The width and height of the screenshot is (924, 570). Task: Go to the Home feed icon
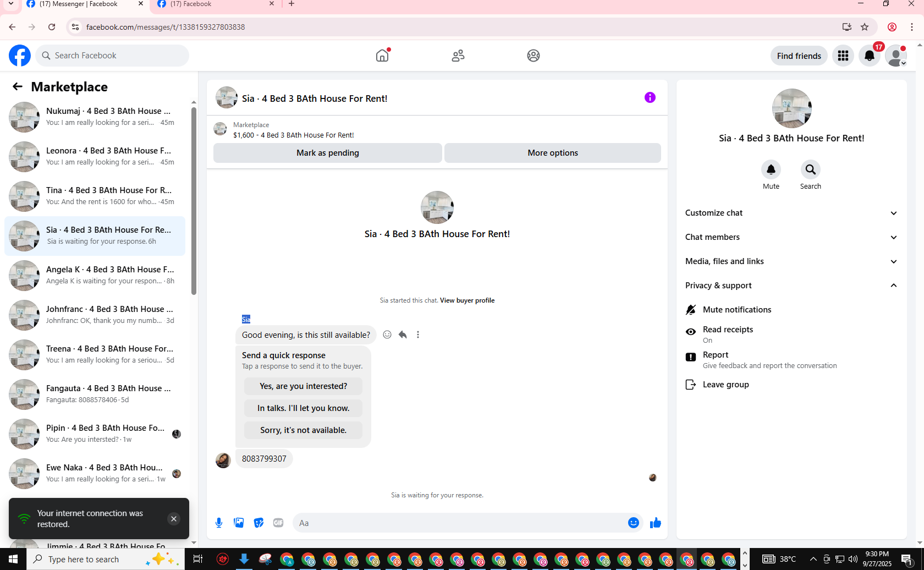pos(382,56)
